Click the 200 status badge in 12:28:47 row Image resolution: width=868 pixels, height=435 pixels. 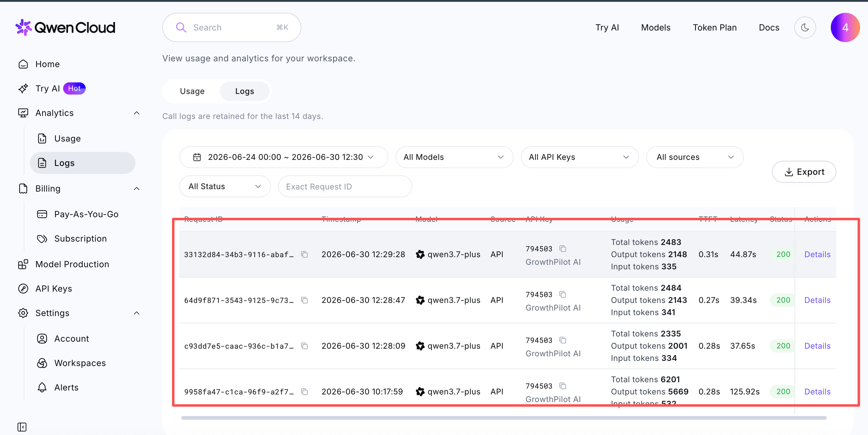[783, 300]
